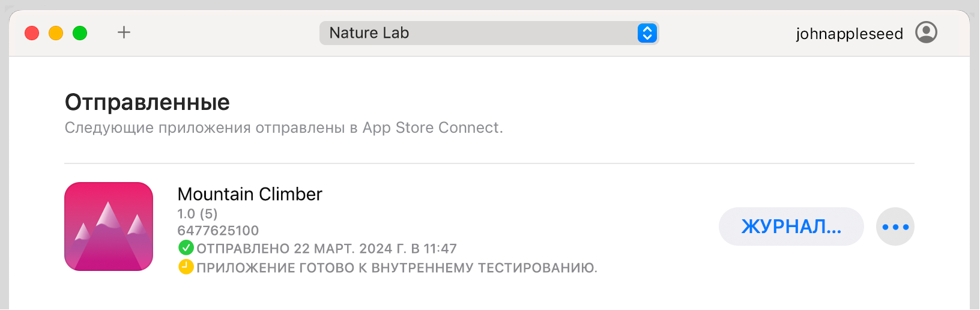Open the johnappleseed account avatar icon
Viewport: 980px width, 310px height.
click(x=926, y=32)
